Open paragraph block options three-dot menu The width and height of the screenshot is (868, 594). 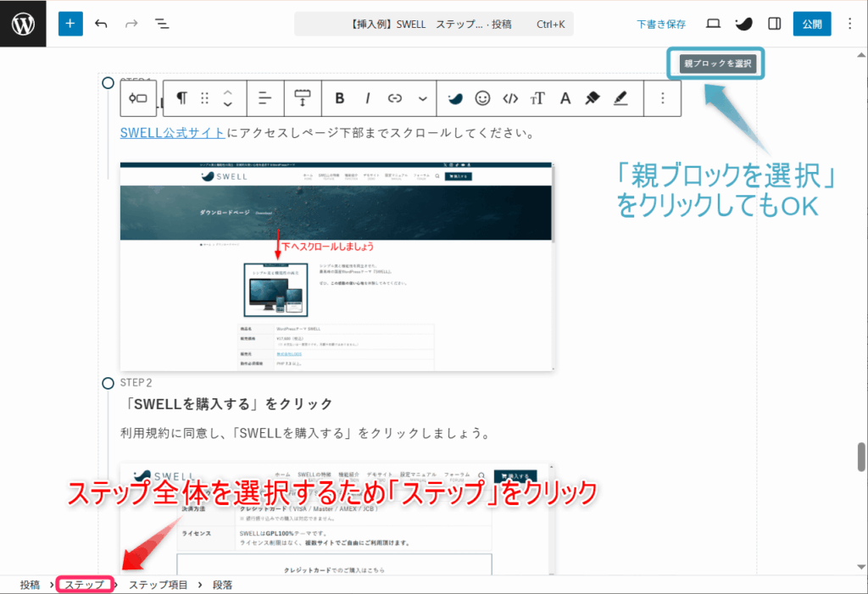pyautogui.click(x=663, y=98)
